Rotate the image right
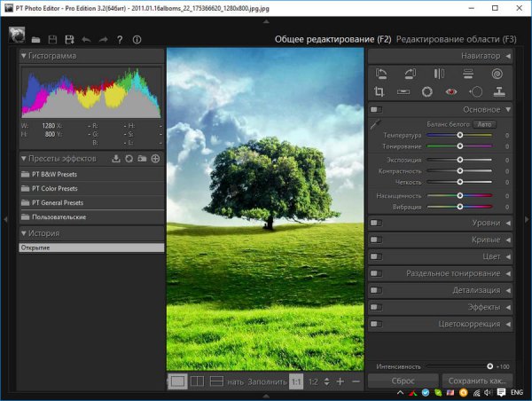Image resolution: width=532 pixels, height=401 pixels. [411, 74]
